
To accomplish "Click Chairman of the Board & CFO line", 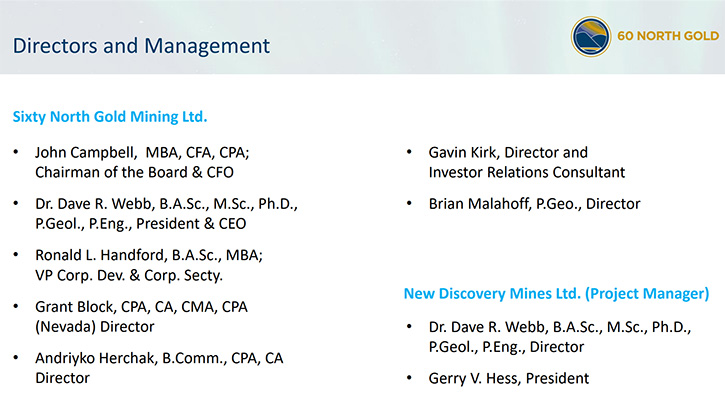I will [x=134, y=173].
